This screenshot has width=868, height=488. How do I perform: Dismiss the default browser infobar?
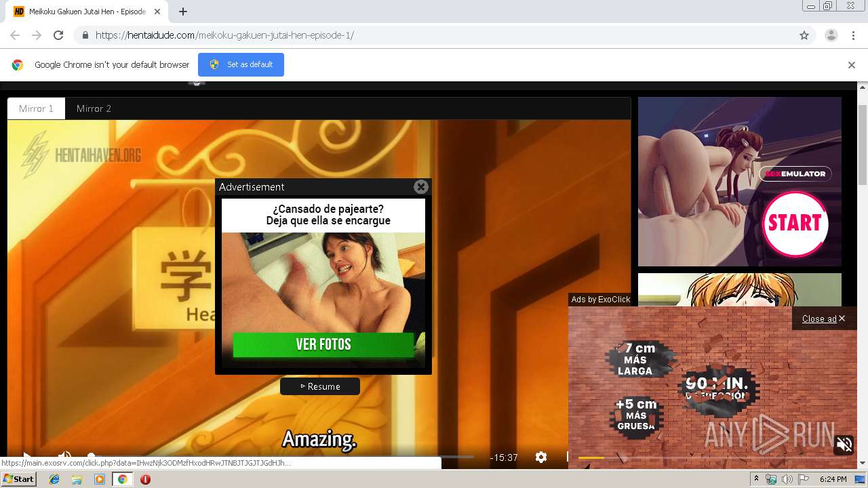pos(852,65)
